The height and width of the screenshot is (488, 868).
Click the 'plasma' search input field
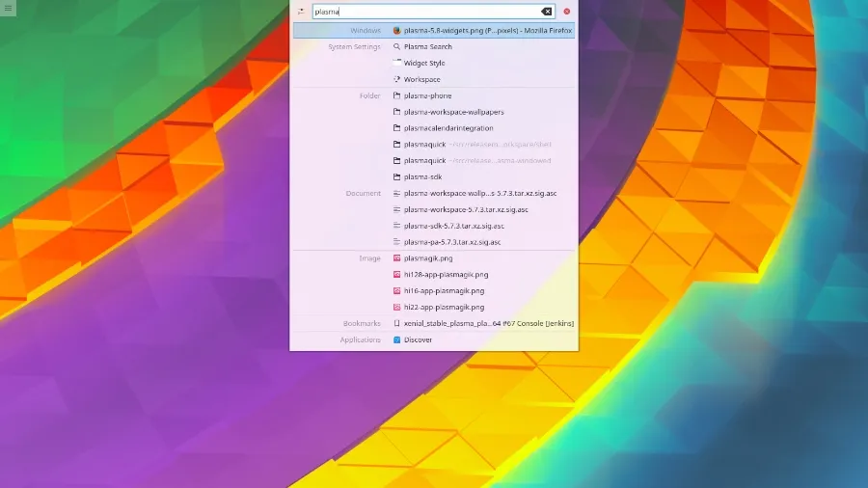[424, 12]
